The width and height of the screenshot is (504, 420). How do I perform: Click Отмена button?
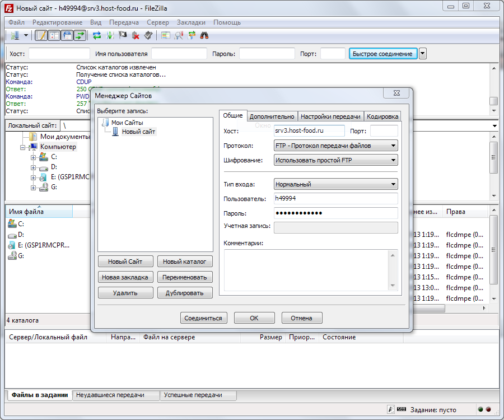coord(301,318)
